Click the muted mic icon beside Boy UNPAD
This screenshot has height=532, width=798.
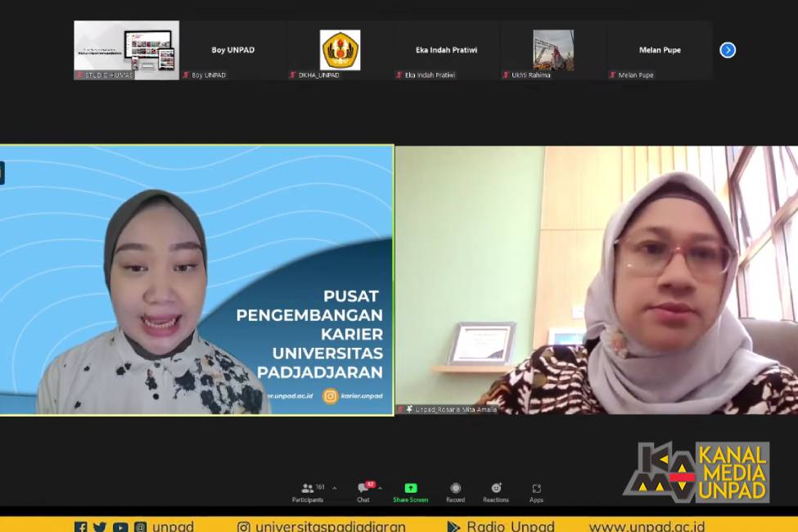click(186, 75)
